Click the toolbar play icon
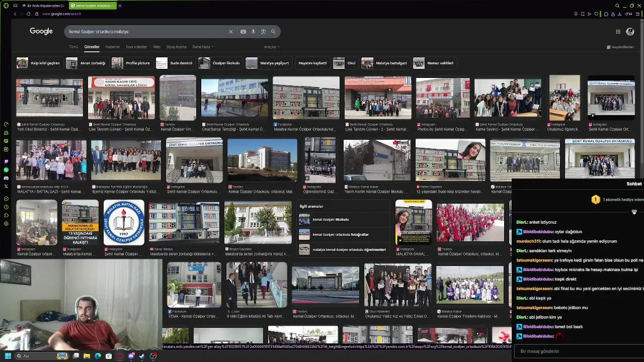The height and width of the screenshot is (362, 644). click(x=590, y=14)
